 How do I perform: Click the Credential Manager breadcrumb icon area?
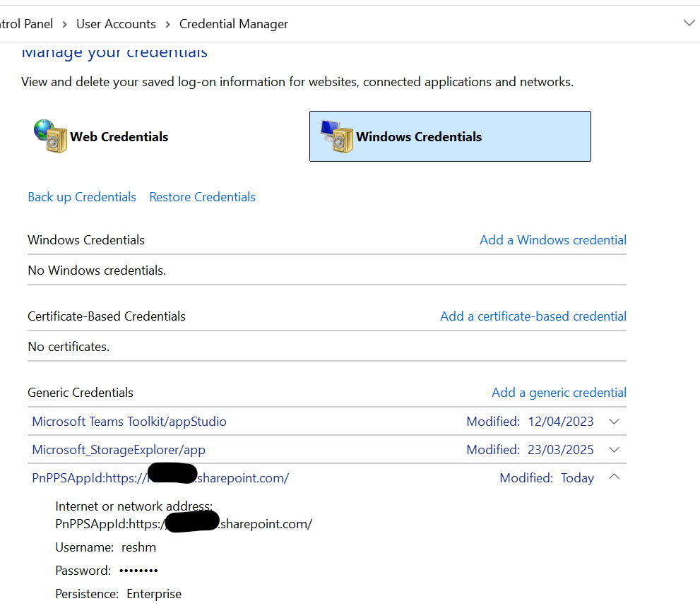click(233, 23)
